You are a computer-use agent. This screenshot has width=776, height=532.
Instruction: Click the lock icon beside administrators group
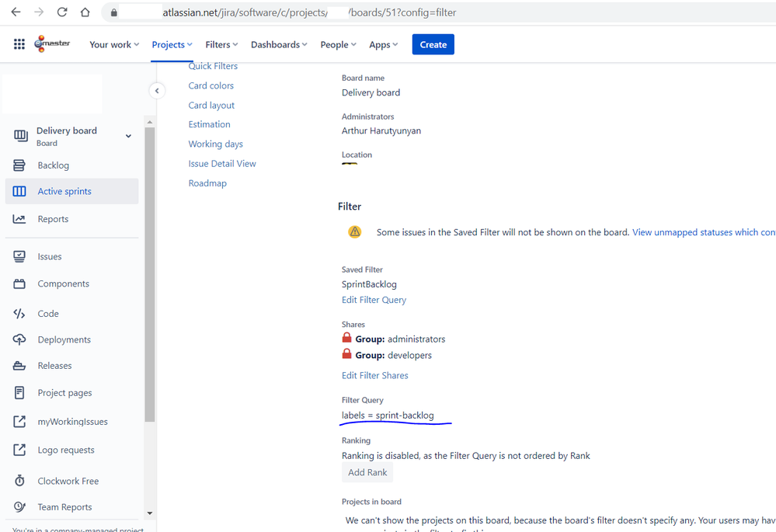(x=347, y=338)
